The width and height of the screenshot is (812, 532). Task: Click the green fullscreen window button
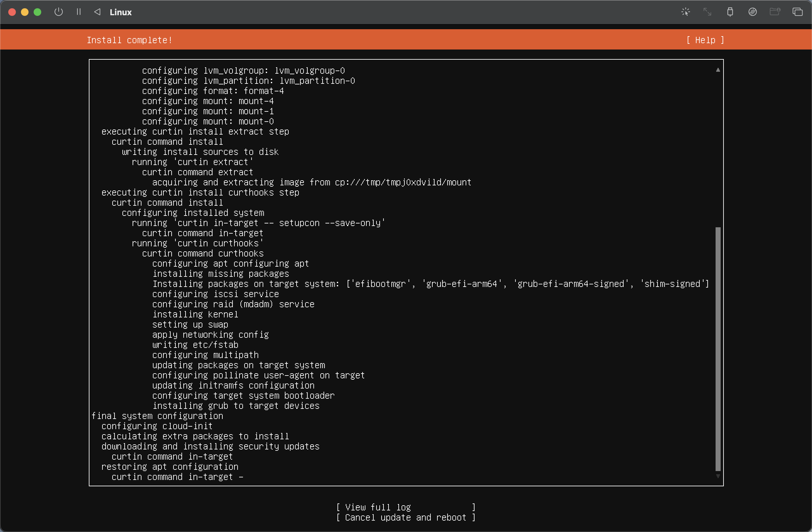[x=37, y=12]
